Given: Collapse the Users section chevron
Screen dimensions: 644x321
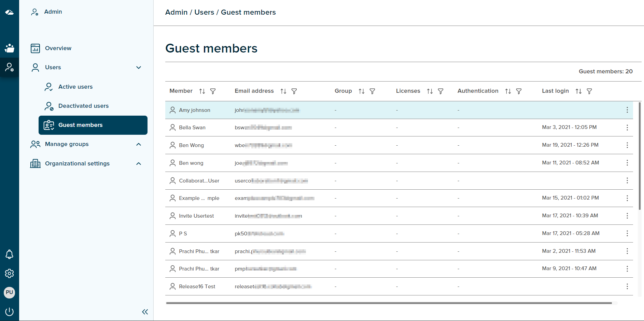Looking at the screenshot, I should point(139,68).
